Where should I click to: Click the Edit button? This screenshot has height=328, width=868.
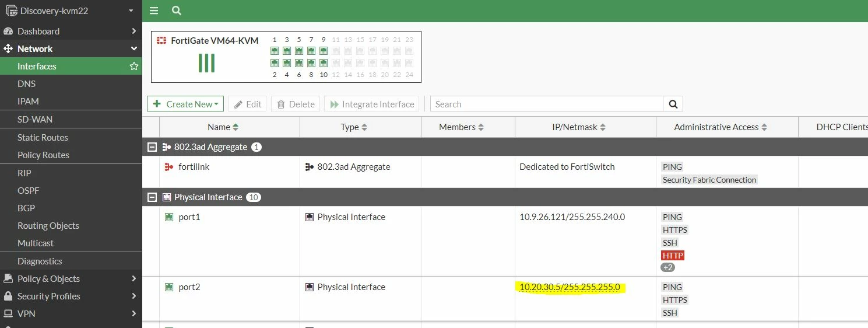247,104
